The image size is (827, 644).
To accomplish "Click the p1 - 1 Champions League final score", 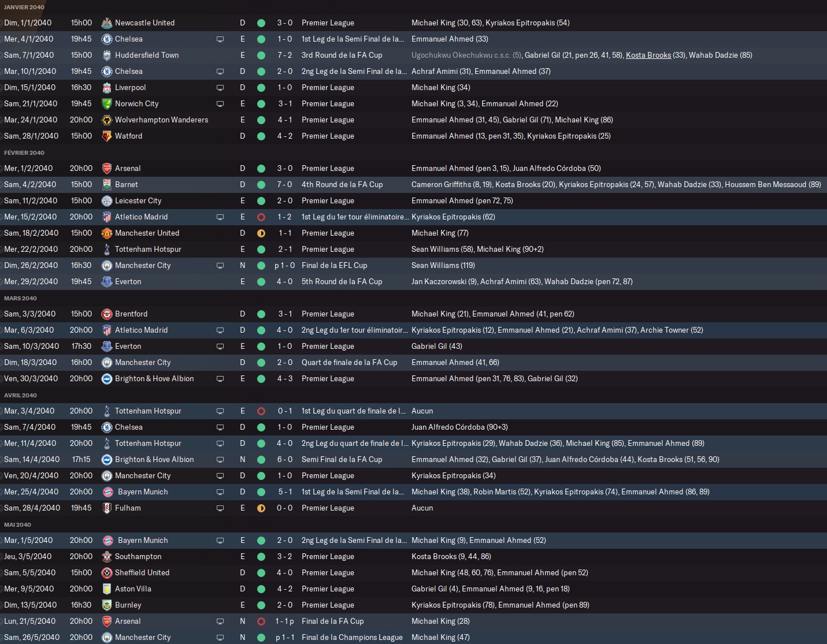I will click(284, 638).
